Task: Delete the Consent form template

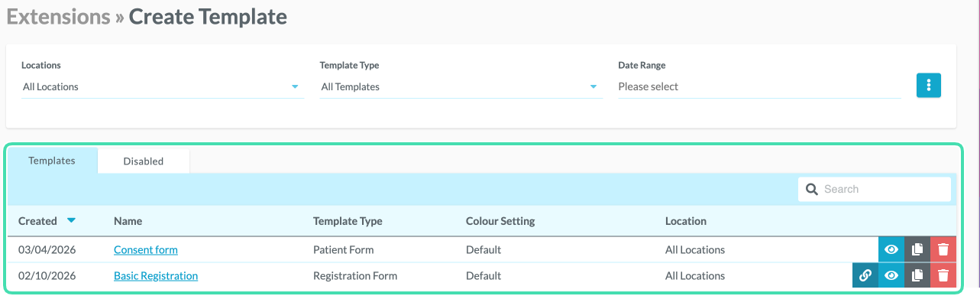Action: (943, 249)
